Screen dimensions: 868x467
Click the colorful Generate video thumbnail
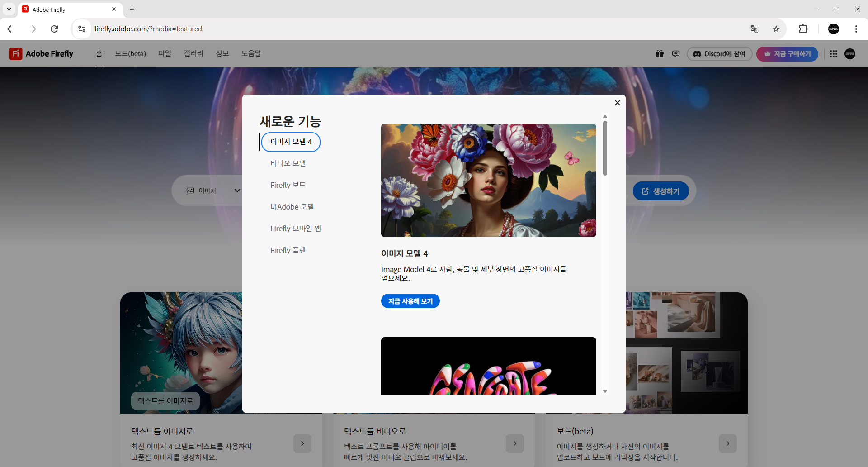coord(489,366)
